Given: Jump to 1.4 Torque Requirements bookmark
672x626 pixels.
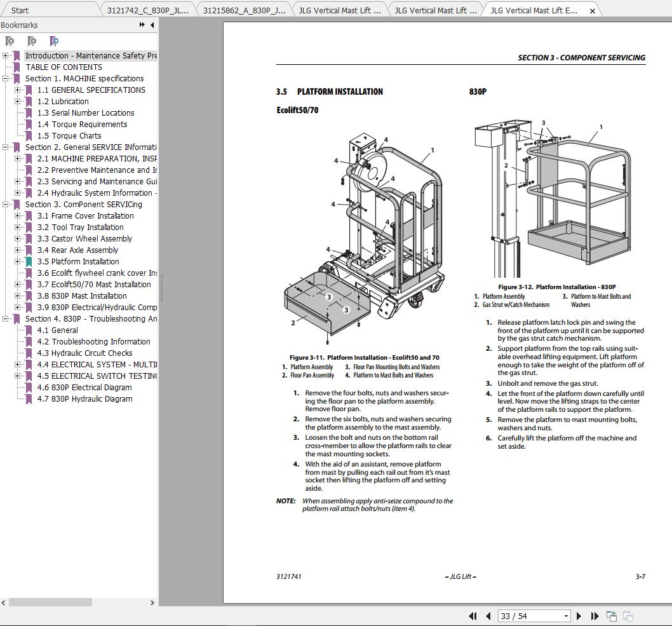Looking at the screenshot, I should click(83, 125).
